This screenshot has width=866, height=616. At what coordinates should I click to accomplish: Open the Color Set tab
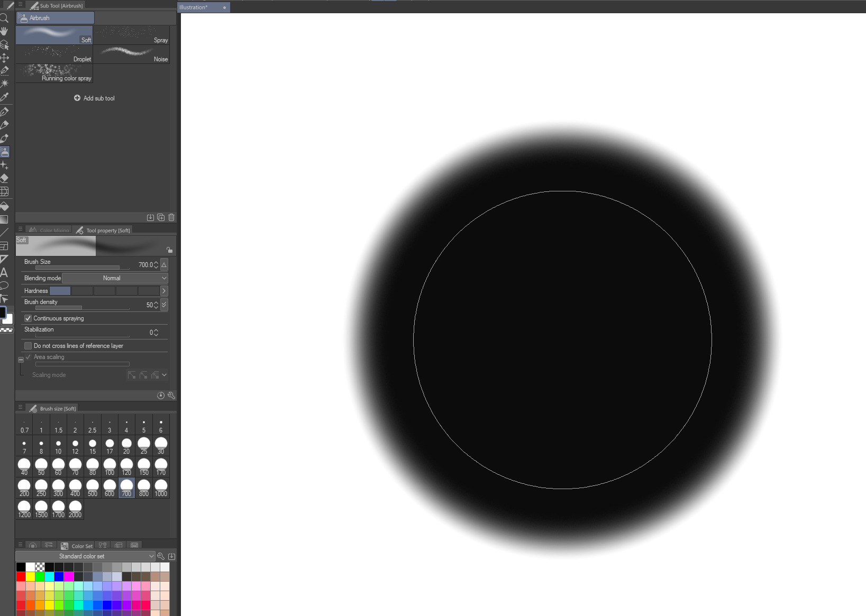coord(77,546)
